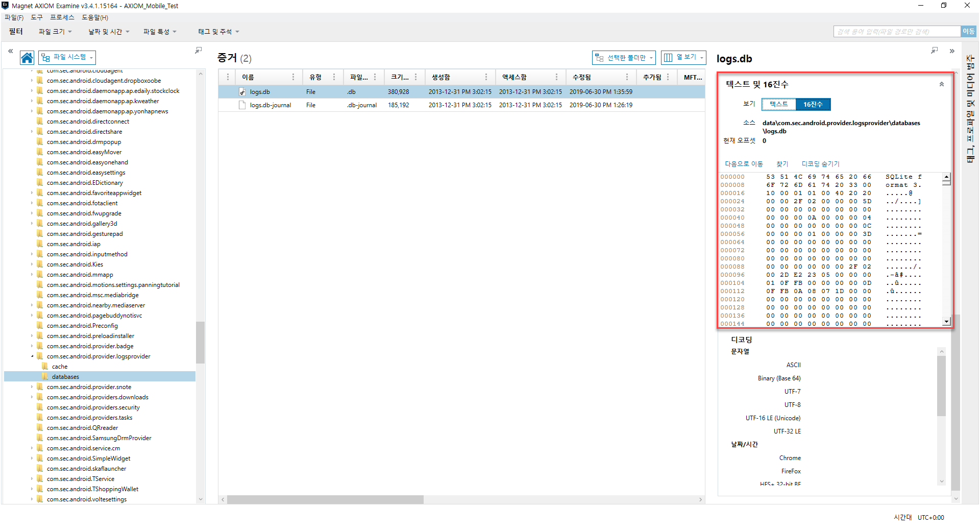Open 수정됨 column menu dots

[627, 77]
